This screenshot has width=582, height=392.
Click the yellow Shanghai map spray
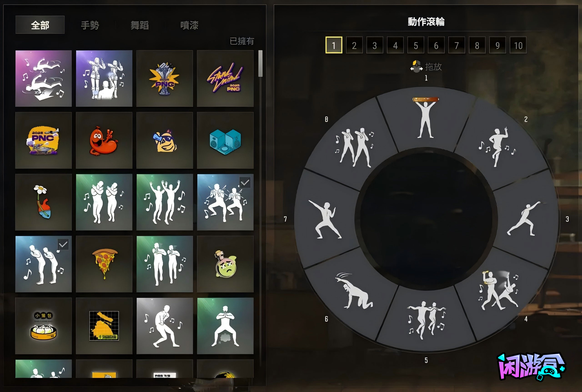click(x=104, y=326)
